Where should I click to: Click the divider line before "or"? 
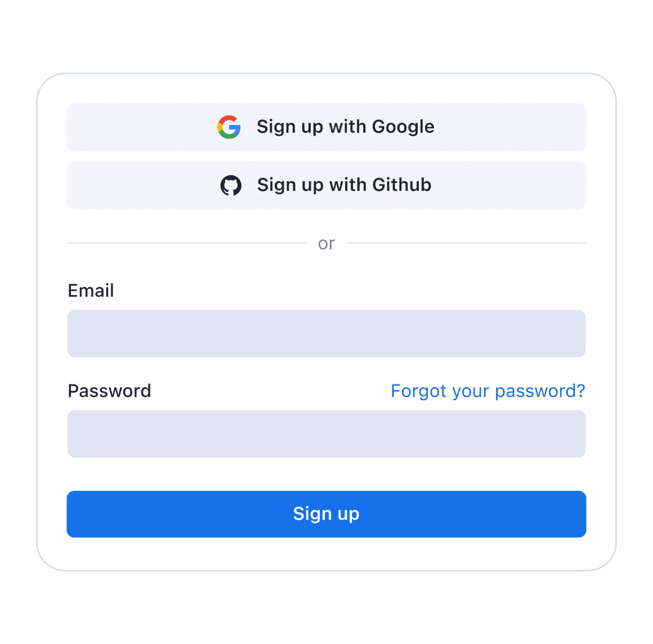click(x=187, y=243)
